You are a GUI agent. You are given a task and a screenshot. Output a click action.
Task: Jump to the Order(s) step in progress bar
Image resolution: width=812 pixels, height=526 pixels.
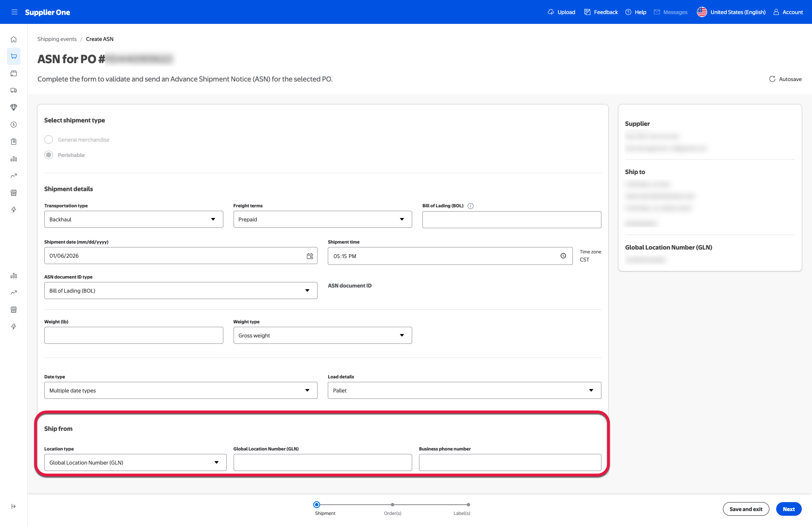393,505
